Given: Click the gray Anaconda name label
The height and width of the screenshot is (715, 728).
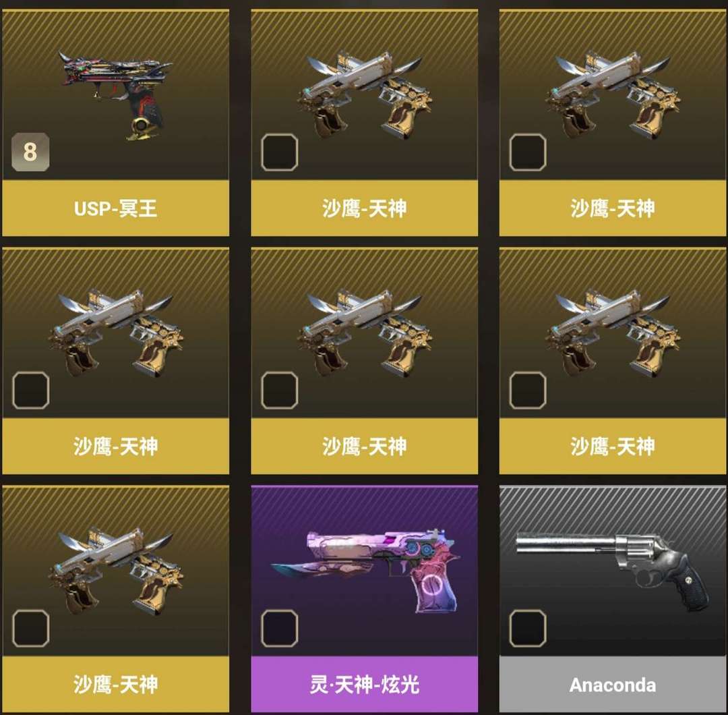Looking at the screenshot, I should [x=612, y=685].
